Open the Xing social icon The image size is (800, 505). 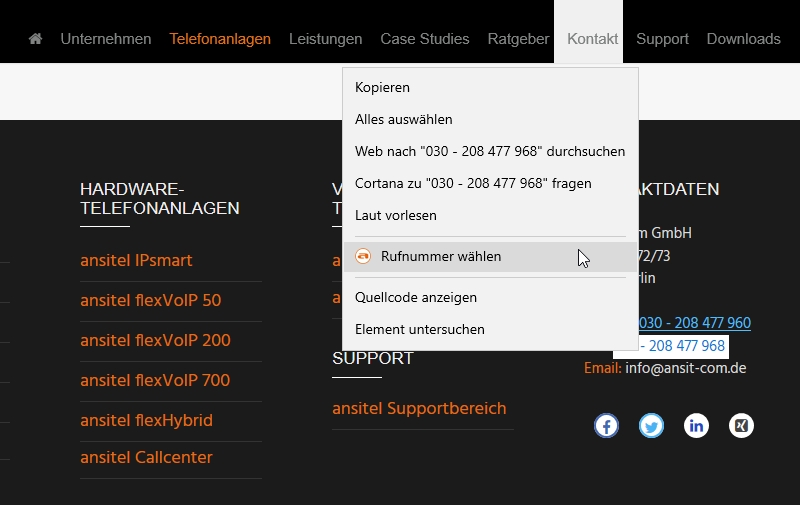click(741, 425)
